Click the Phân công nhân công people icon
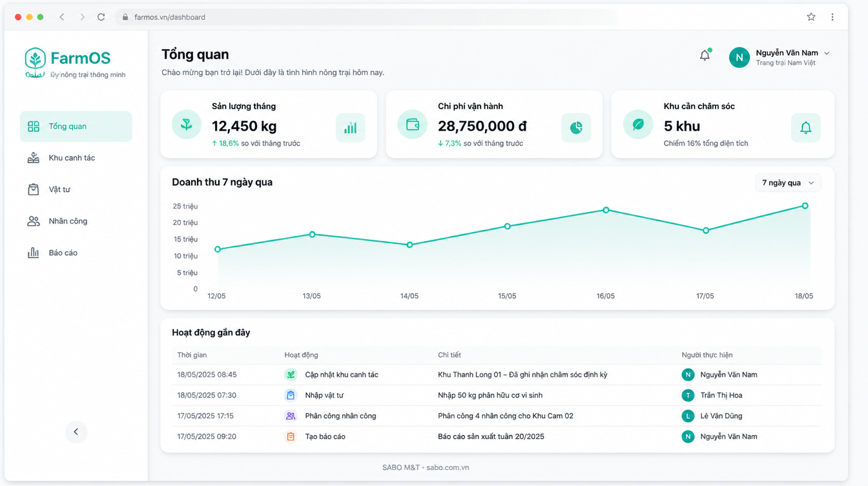Screen dimensions: 868x486 (291, 416)
